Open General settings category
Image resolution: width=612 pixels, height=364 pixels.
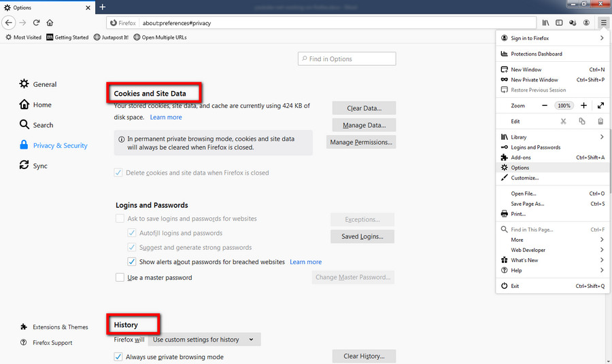pos(38,84)
